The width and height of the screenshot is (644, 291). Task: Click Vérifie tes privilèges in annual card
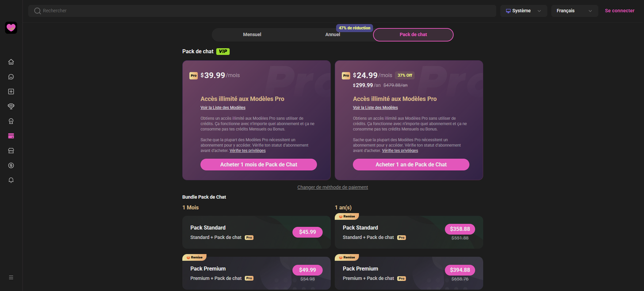click(x=400, y=151)
